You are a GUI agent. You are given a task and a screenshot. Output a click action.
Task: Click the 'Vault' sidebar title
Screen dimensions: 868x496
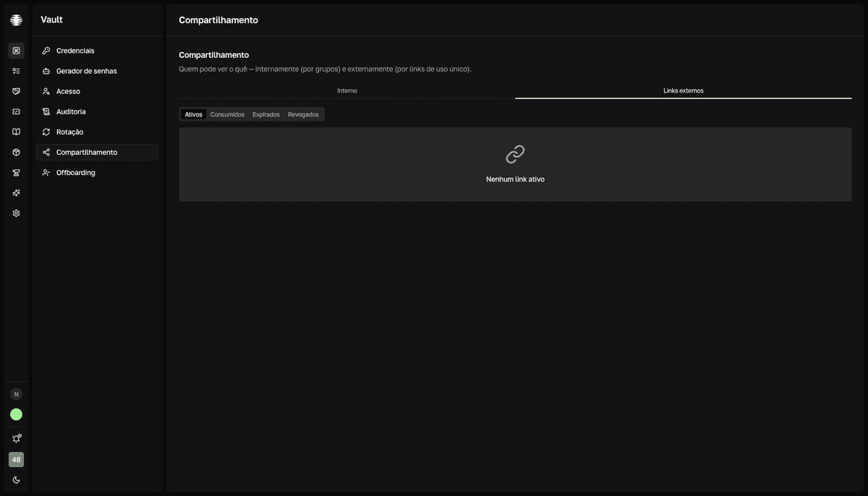click(52, 20)
